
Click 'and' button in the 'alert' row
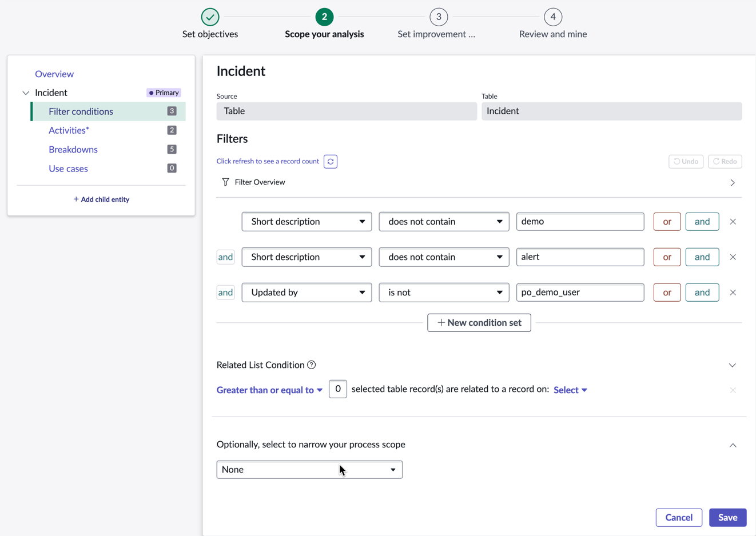click(x=702, y=257)
